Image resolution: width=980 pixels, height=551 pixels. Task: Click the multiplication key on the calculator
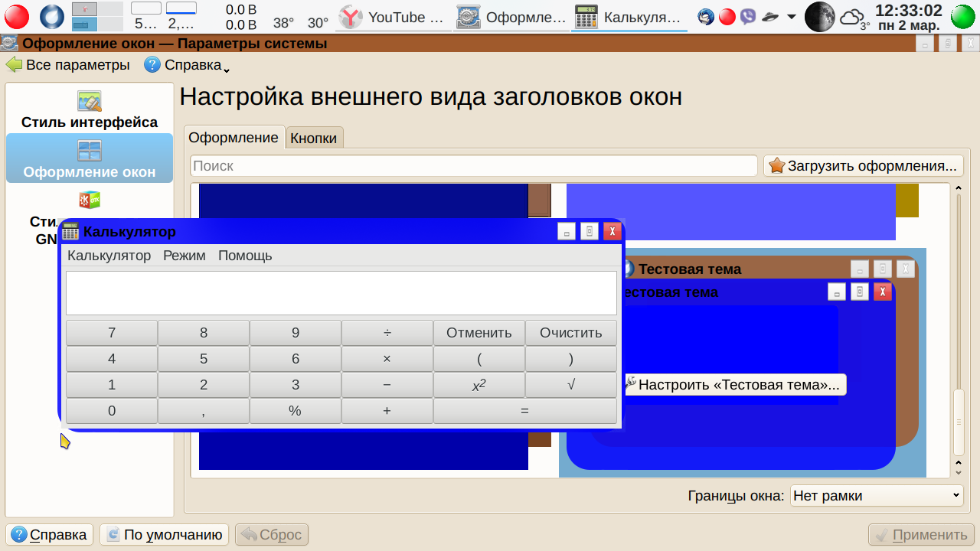(387, 359)
